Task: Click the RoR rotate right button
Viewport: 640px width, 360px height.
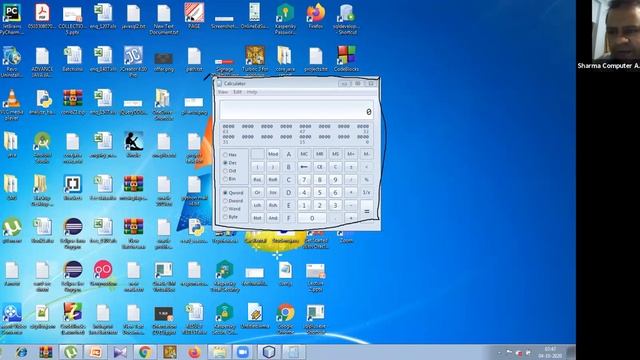Action: click(273, 180)
